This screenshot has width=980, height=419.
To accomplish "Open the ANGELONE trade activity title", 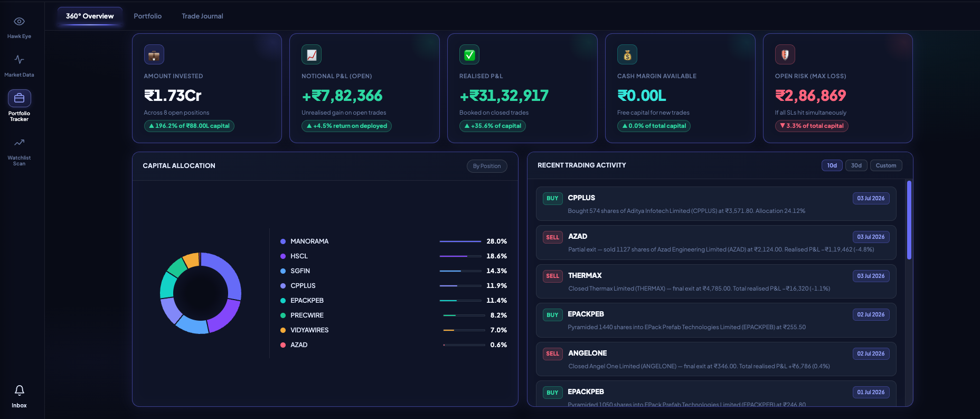I will 587,353.
